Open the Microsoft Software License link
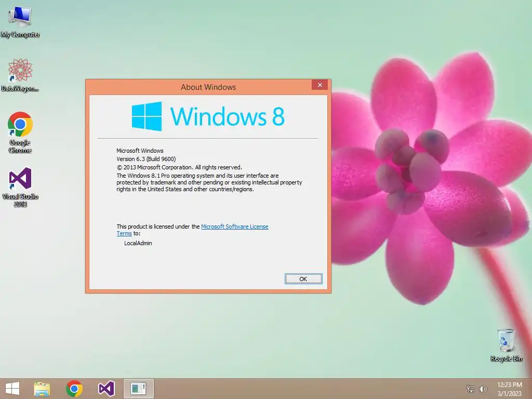 tap(234, 227)
